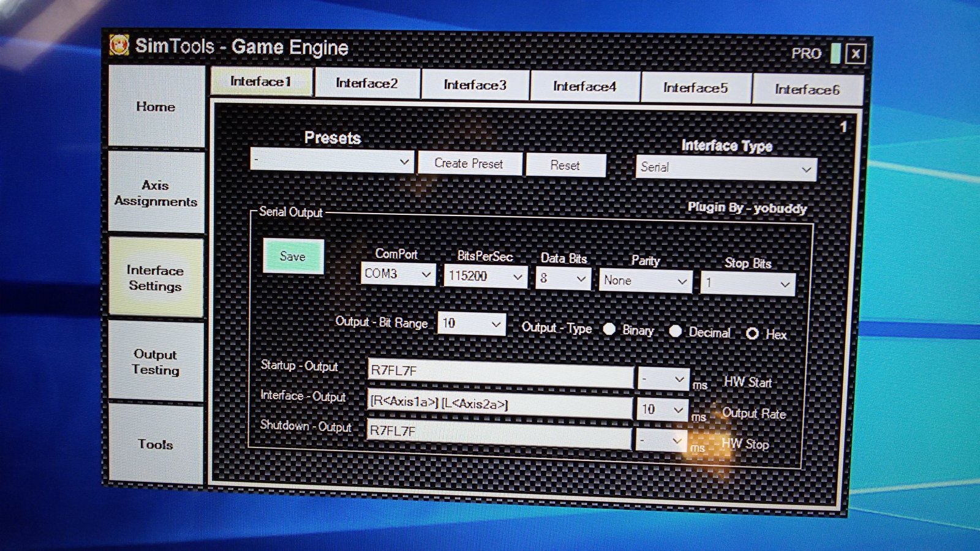This screenshot has width=980, height=551.
Task: Open the Interface Settings section
Action: [156, 278]
